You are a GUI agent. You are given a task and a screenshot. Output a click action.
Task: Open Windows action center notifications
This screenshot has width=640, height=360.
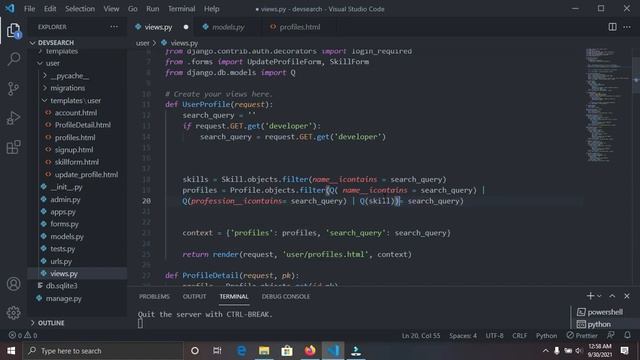point(624,351)
